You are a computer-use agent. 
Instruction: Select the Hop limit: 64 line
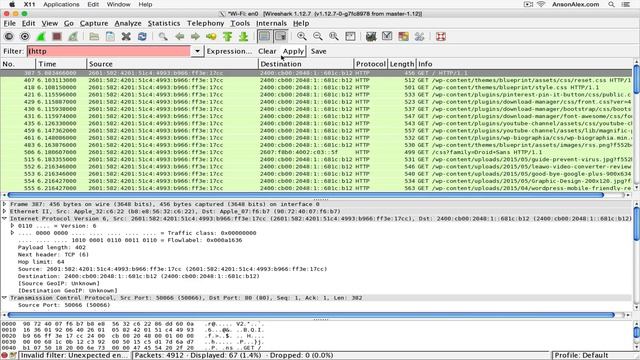click(41, 262)
